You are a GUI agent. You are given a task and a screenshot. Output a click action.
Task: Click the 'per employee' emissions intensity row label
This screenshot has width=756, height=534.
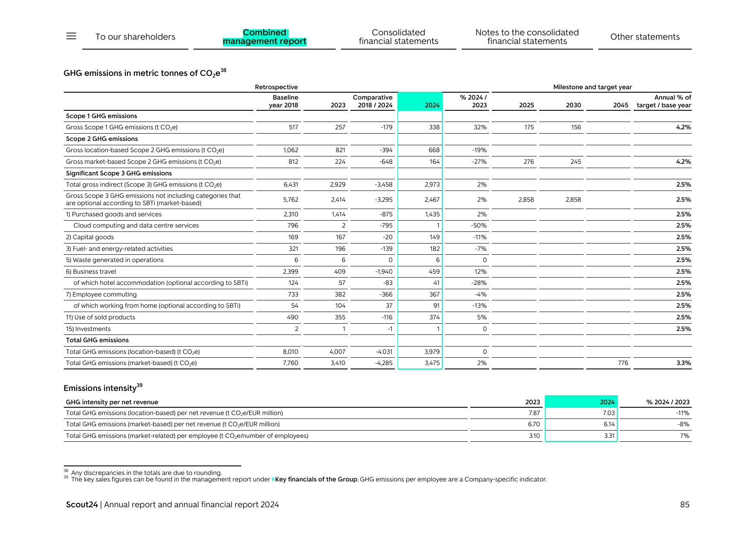coord(187,436)
